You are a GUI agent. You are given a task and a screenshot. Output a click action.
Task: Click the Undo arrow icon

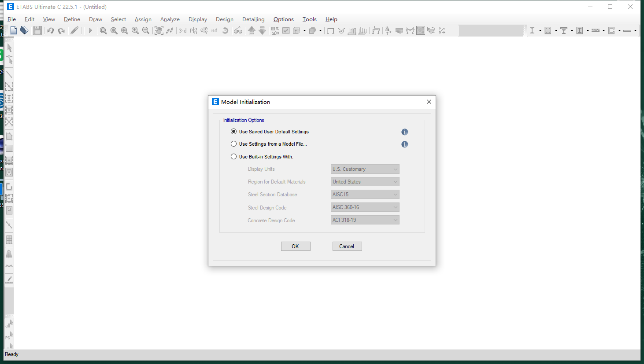tap(50, 30)
